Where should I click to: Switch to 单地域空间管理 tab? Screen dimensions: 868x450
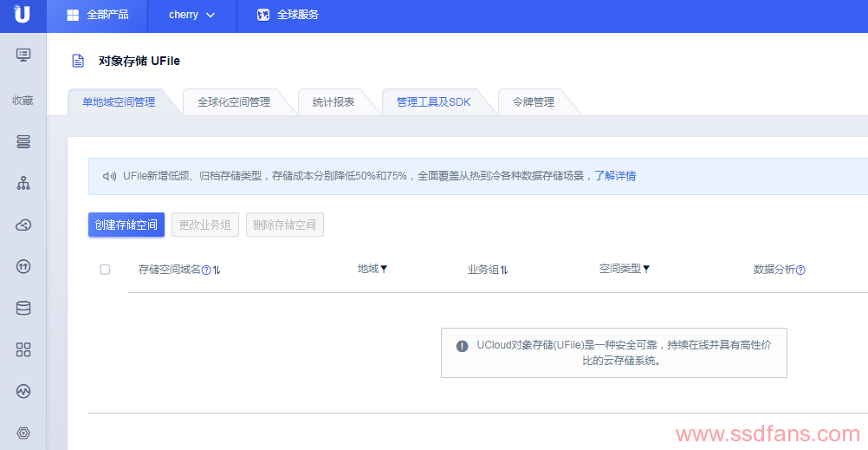[119, 102]
